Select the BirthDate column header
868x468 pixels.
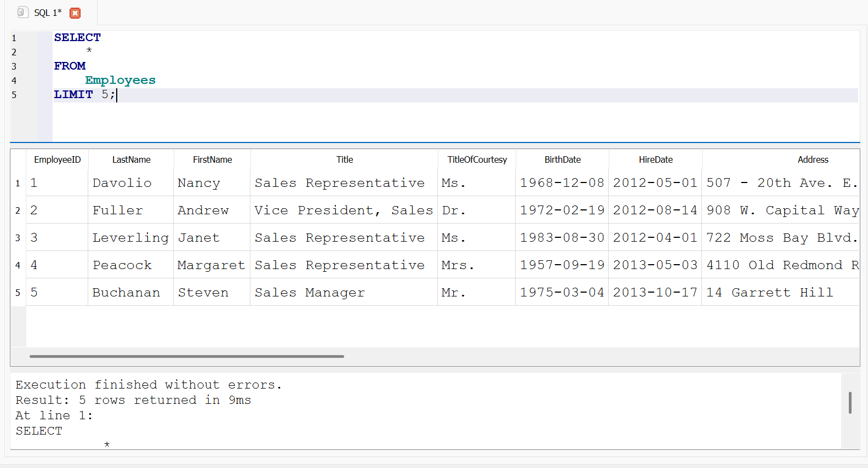pyautogui.click(x=562, y=159)
